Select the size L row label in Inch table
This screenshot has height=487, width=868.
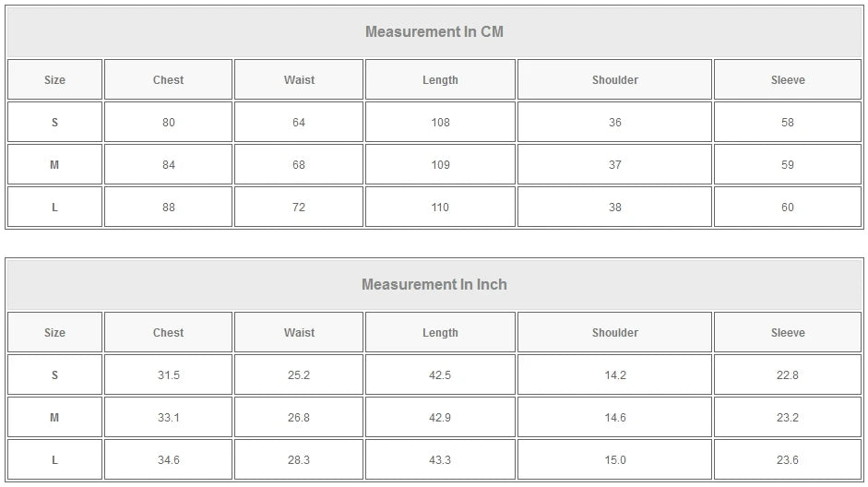click(54, 460)
